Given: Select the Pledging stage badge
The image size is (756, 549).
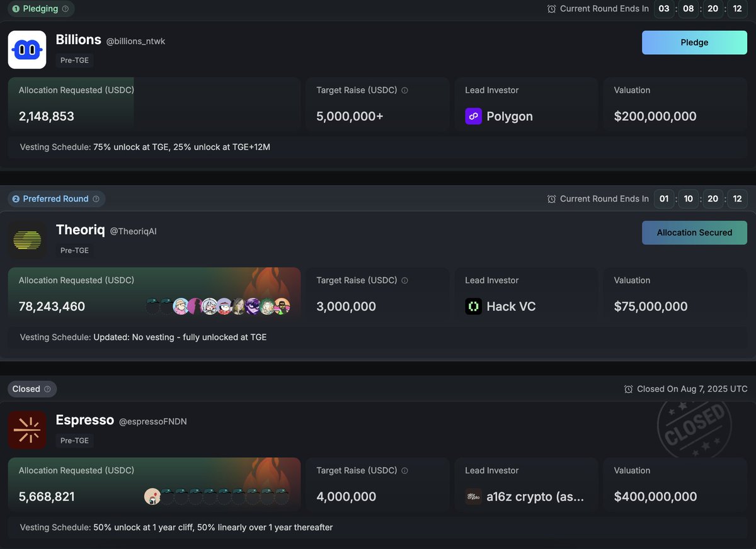Looking at the screenshot, I should [x=41, y=9].
